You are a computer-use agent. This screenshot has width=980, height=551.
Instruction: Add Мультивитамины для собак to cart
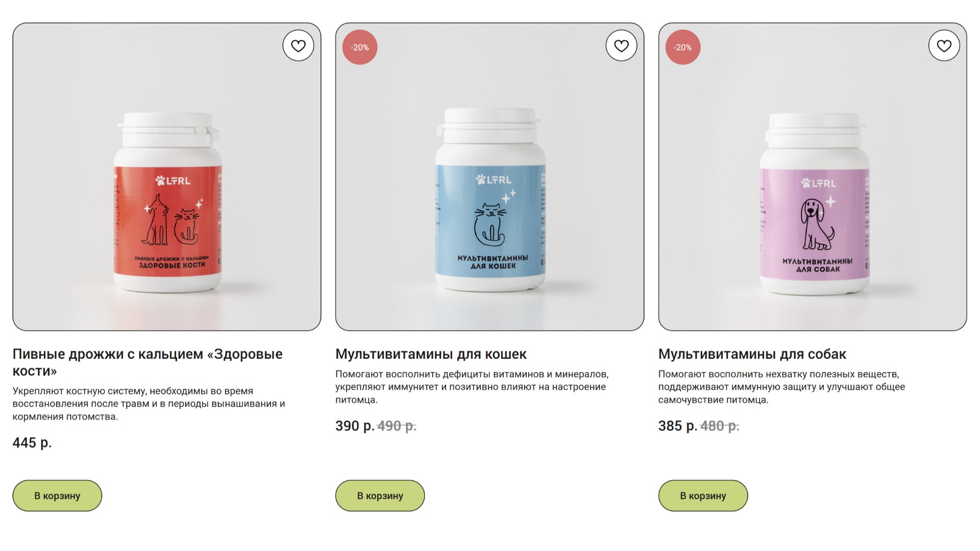click(703, 495)
